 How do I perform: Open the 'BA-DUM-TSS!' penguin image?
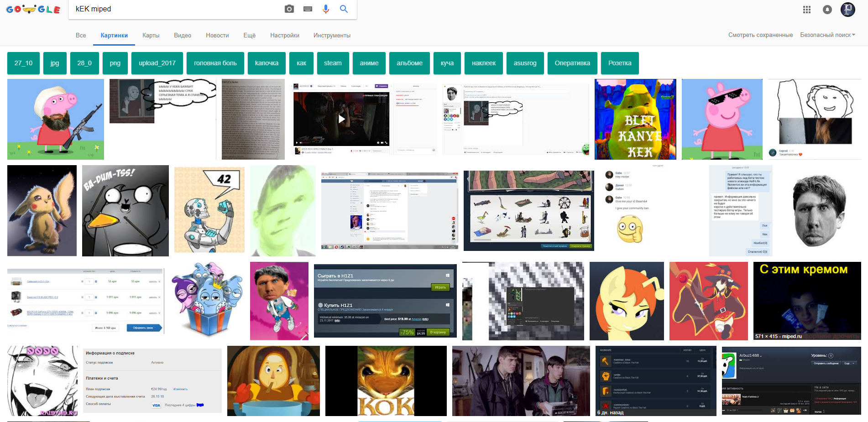point(125,211)
